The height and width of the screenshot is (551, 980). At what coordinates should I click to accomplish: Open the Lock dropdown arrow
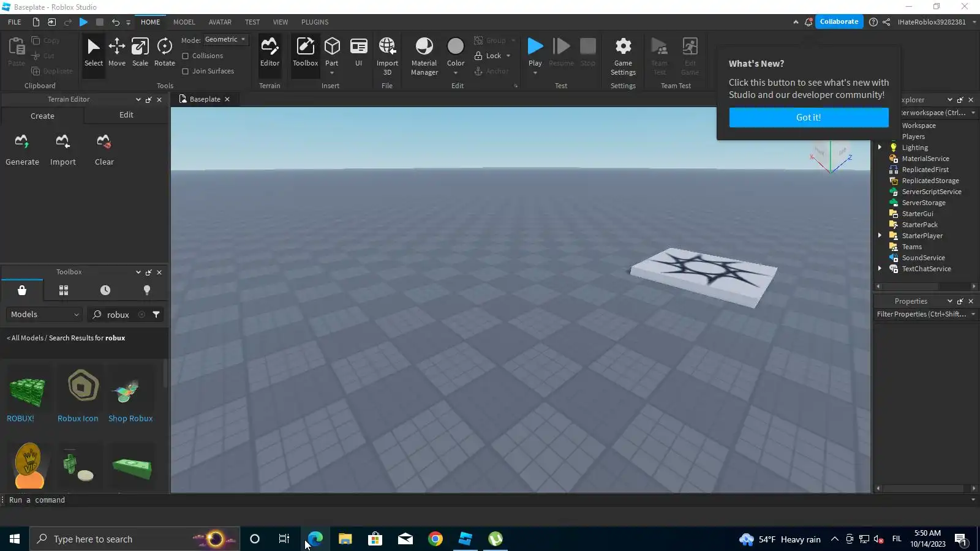(x=508, y=56)
